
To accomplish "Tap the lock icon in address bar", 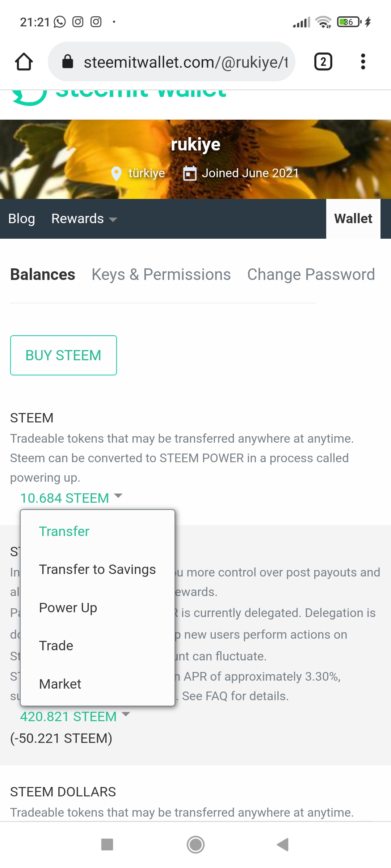I will [68, 62].
